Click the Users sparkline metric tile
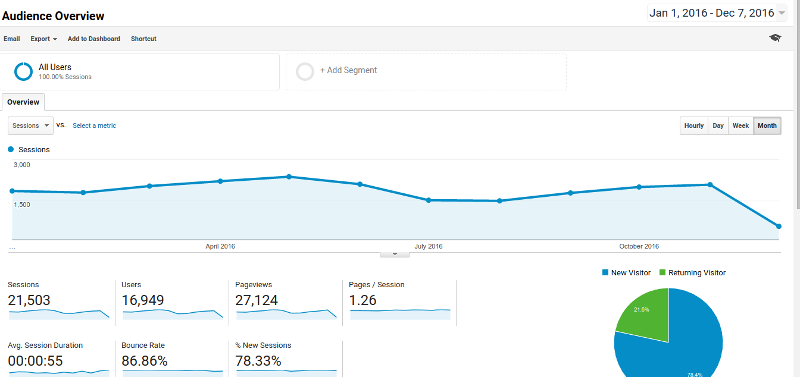This screenshot has height=377, width=800. [x=172, y=302]
